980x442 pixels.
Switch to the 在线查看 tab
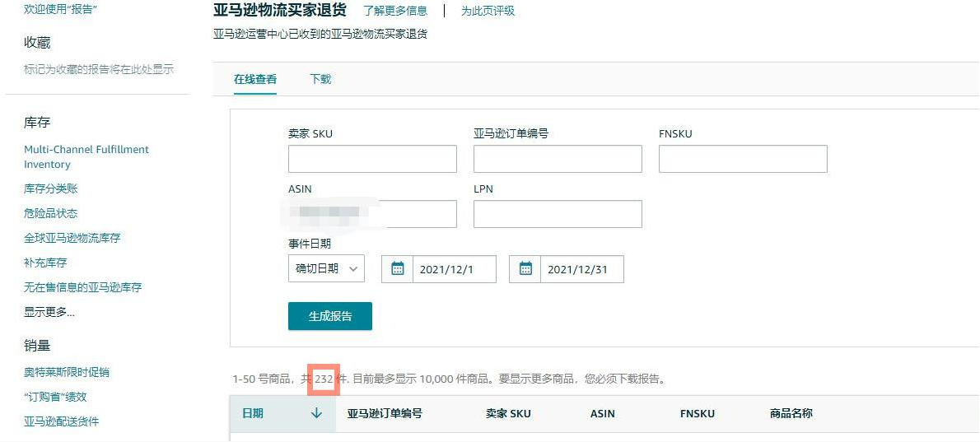pyautogui.click(x=255, y=79)
